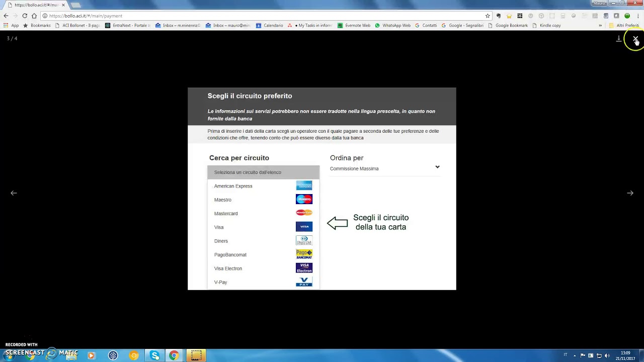This screenshot has width=644, height=362.
Task: Open a new browser tab
Action: 75,5
